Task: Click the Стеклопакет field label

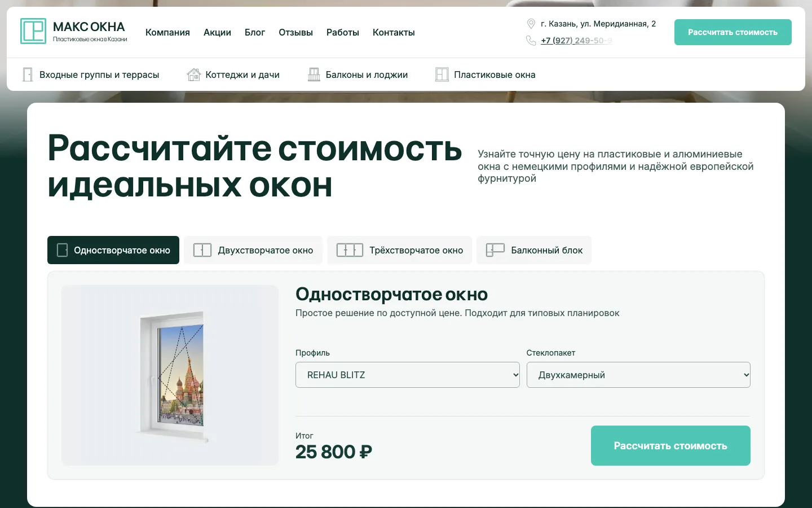Action: click(x=551, y=353)
